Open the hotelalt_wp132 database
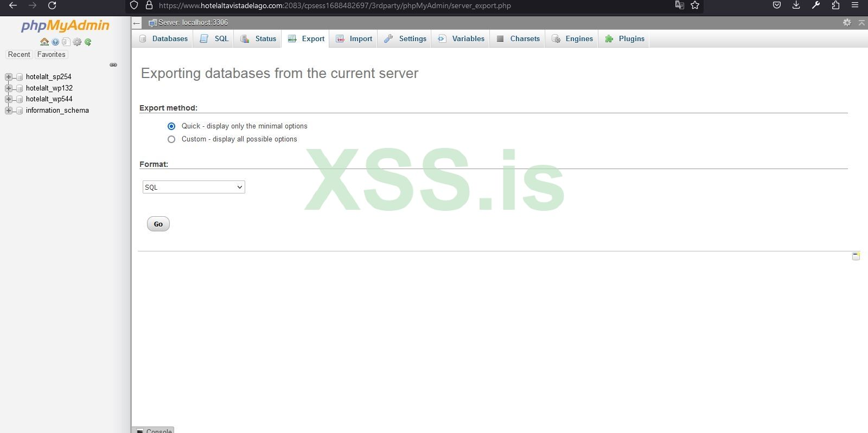The height and width of the screenshot is (433, 868). coord(49,88)
